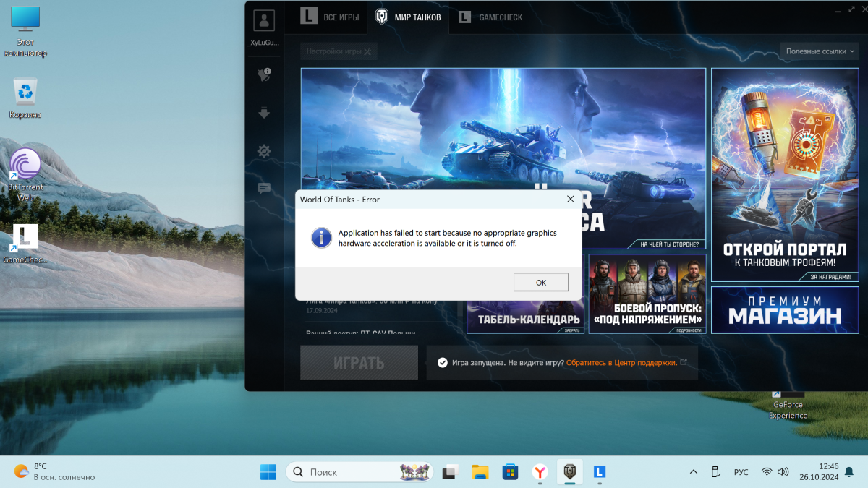The height and width of the screenshot is (488, 868).
Task: Open the Премиум Магазин banner
Action: [x=784, y=310]
